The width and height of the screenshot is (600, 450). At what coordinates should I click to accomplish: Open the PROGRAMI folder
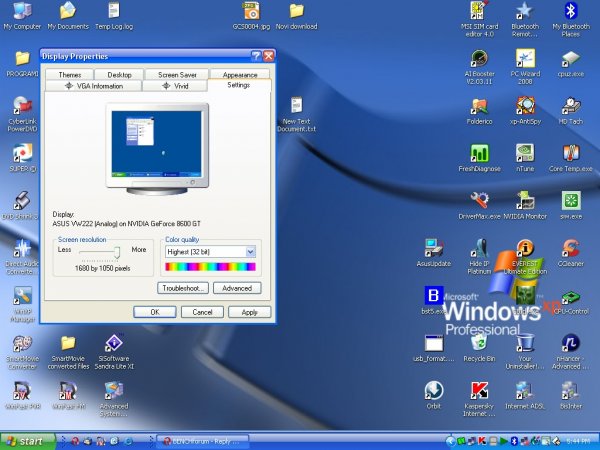[x=22, y=64]
